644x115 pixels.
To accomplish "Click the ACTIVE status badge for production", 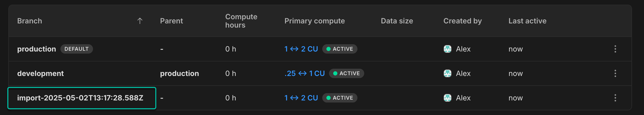I will pyautogui.click(x=340, y=49).
